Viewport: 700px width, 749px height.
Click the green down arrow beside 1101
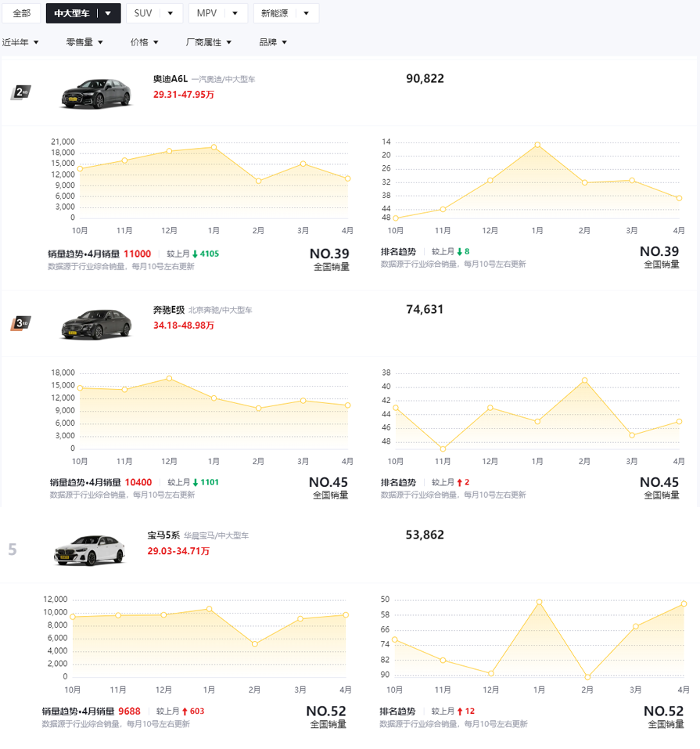click(196, 482)
